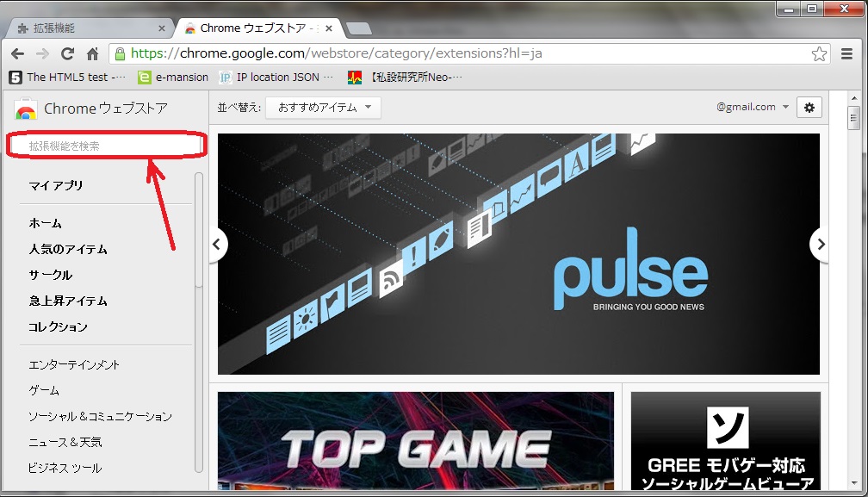
Task: Select the Chrome ウェブストア tab
Action: tap(259, 28)
